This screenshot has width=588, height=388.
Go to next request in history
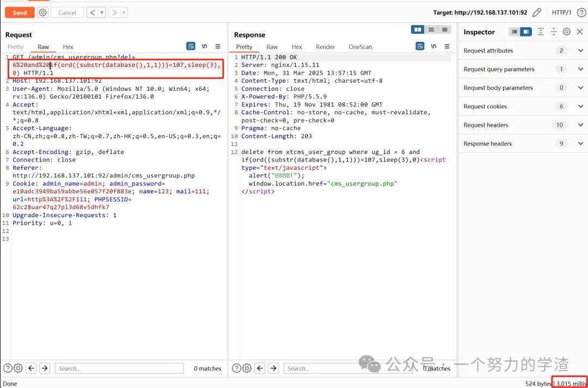pos(114,13)
